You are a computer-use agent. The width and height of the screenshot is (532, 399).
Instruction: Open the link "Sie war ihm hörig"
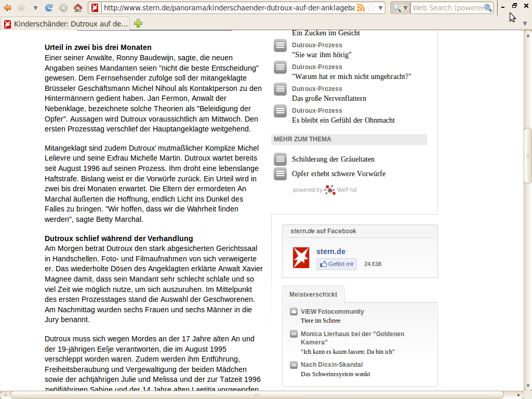tap(322, 55)
